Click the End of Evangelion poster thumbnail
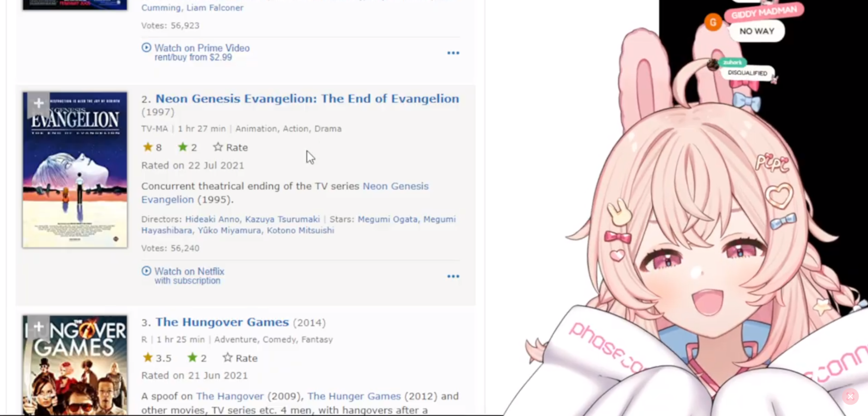 75,170
